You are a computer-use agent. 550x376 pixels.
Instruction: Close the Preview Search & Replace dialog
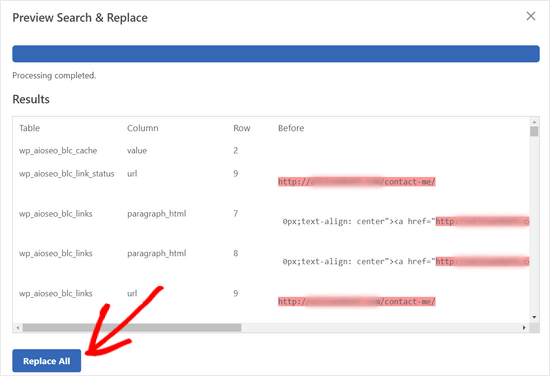[531, 16]
